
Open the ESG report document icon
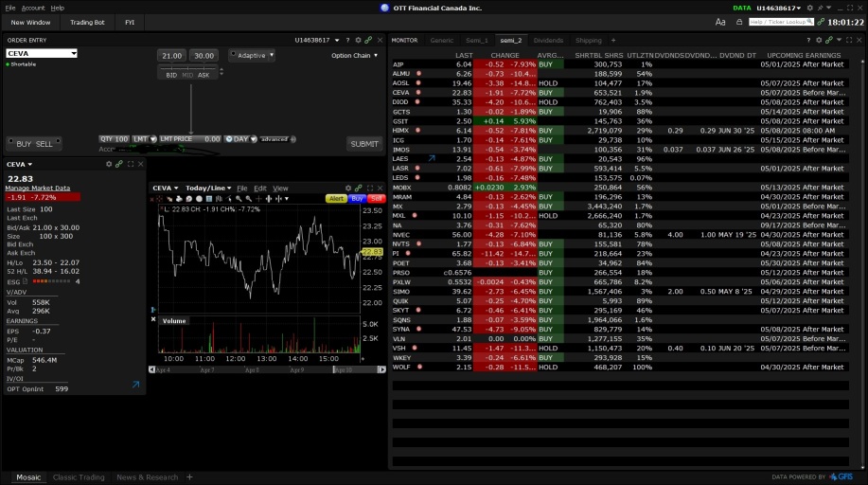(x=25, y=281)
